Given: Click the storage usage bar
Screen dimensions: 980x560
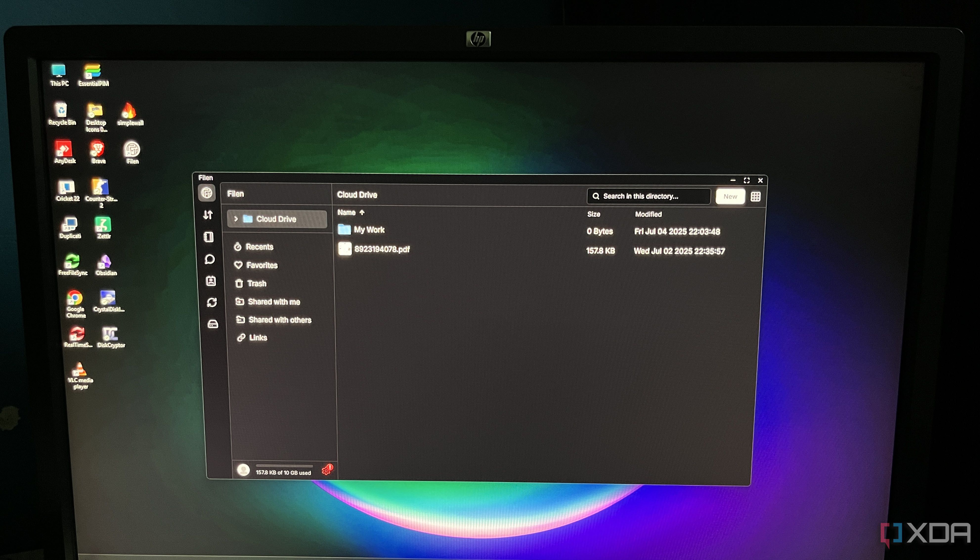Looking at the screenshot, I should coord(283,466).
